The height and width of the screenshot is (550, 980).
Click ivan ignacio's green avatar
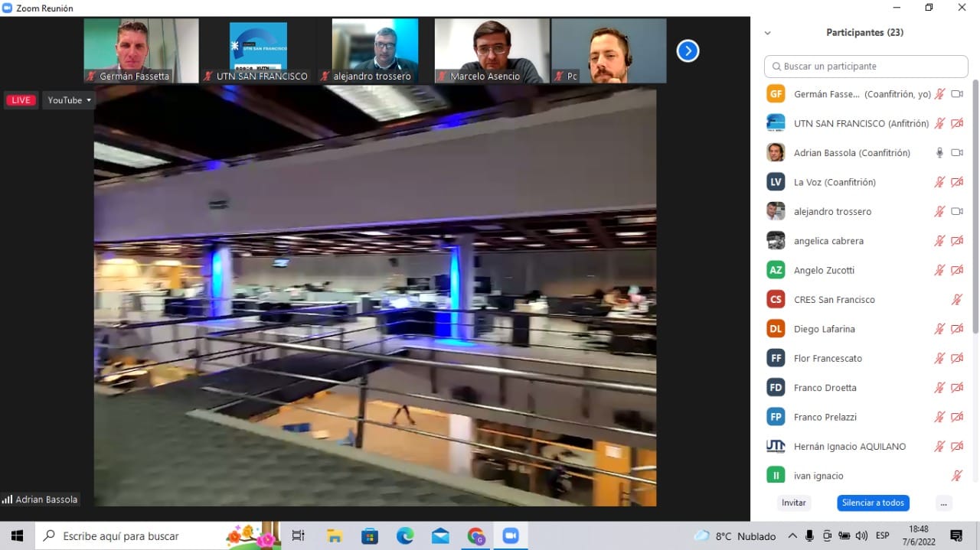point(776,476)
